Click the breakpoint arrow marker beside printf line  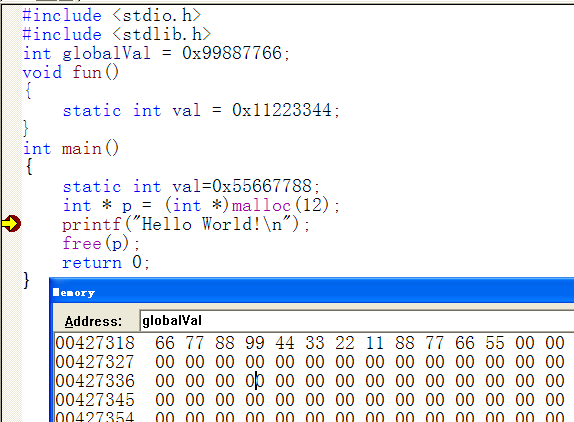(11, 224)
